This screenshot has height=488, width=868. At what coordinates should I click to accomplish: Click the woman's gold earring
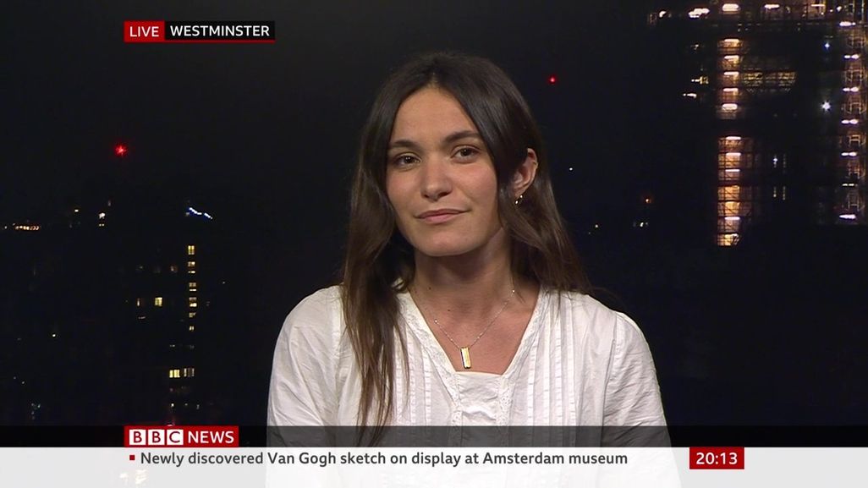tap(519, 200)
